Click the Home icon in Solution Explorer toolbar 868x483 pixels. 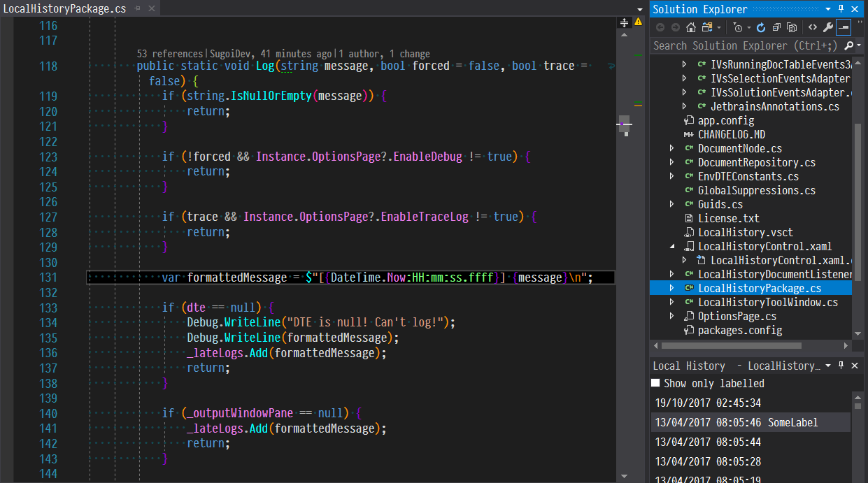click(690, 27)
